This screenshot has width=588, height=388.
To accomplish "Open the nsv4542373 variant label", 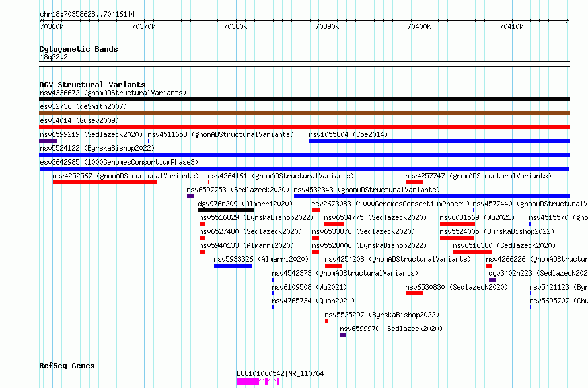I will click(x=345, y=273).
